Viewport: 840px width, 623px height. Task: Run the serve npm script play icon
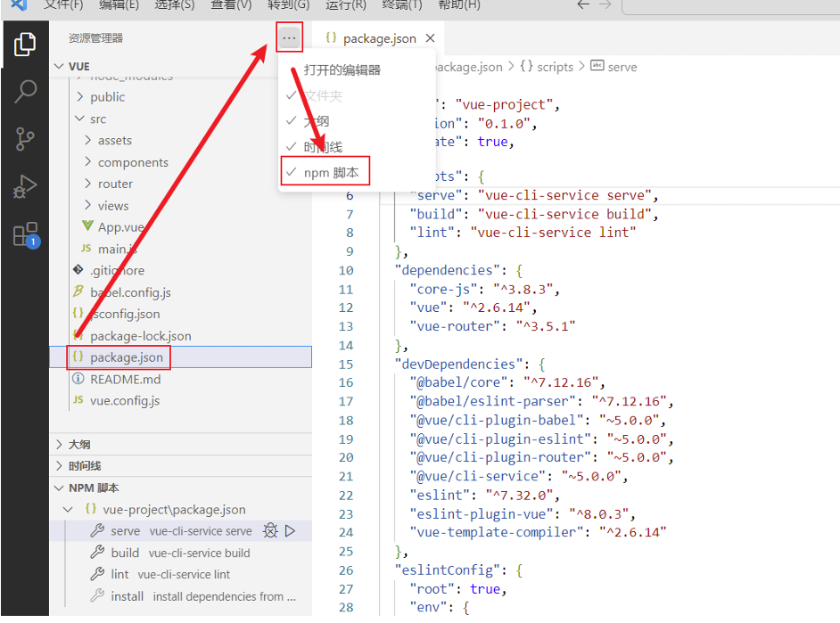click(x=291, y=531)
